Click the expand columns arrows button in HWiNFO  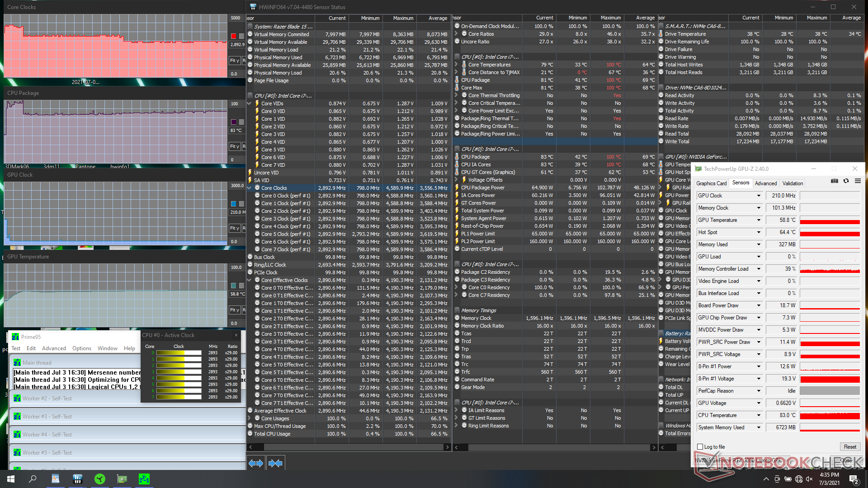pos(256,463)
